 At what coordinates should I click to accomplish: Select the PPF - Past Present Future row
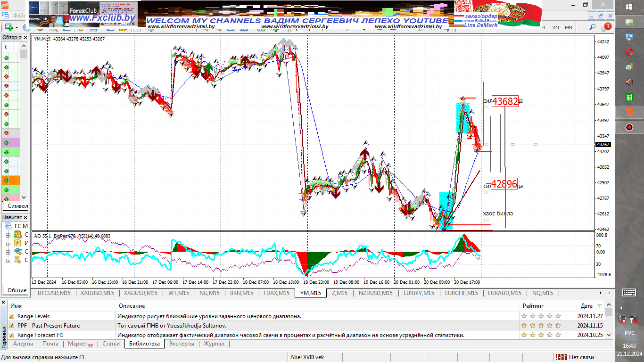click(306, 326)
